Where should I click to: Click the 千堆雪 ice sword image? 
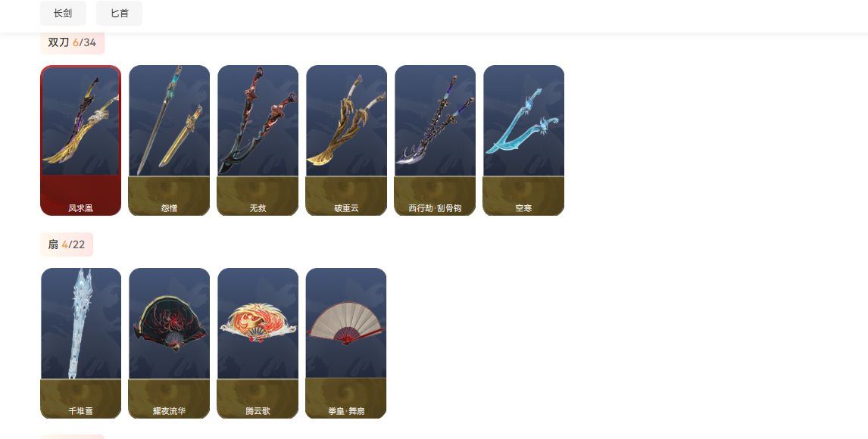81,323
